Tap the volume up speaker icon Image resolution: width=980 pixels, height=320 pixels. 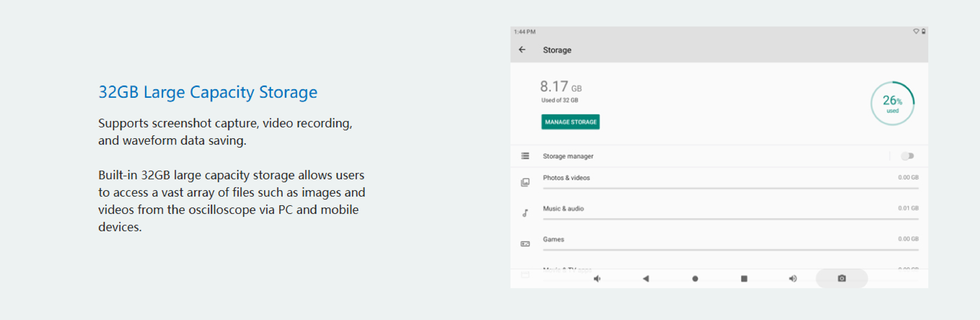[x=793, y=279]
